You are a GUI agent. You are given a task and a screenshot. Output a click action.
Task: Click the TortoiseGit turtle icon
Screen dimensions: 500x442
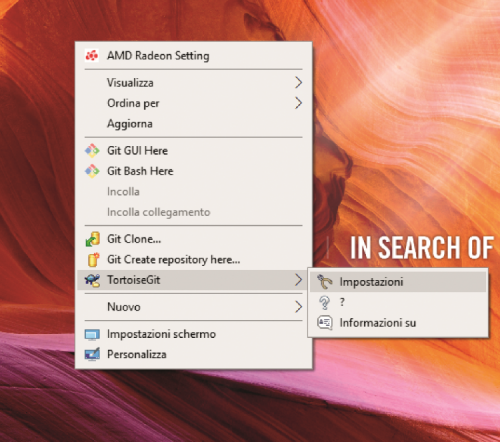click(x=92, y=280)
